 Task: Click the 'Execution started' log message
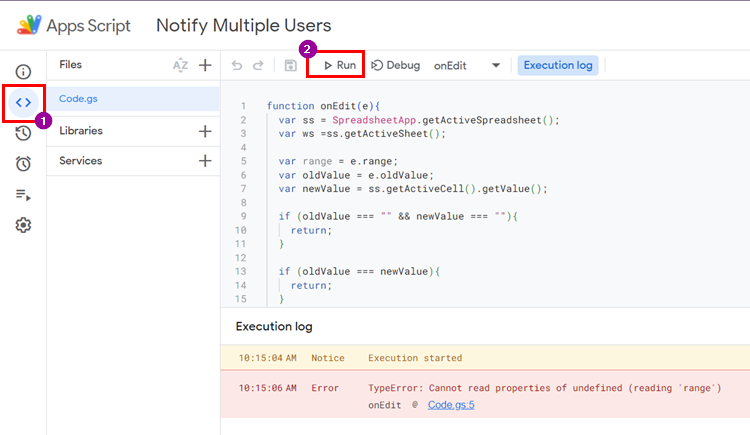click(415, 358)
